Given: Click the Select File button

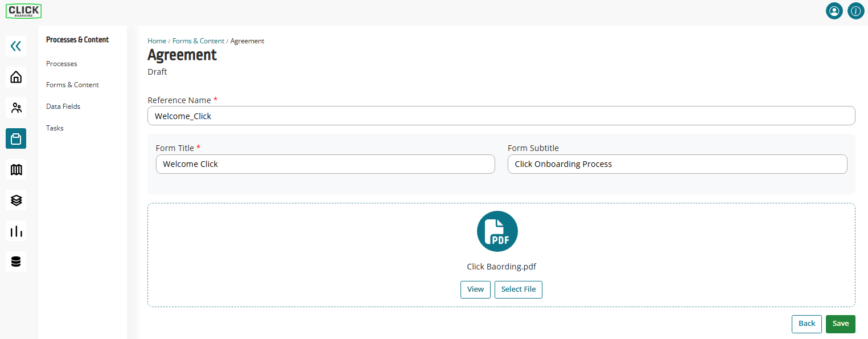Looking at the screenshot, I should click(x=519, y=289).
